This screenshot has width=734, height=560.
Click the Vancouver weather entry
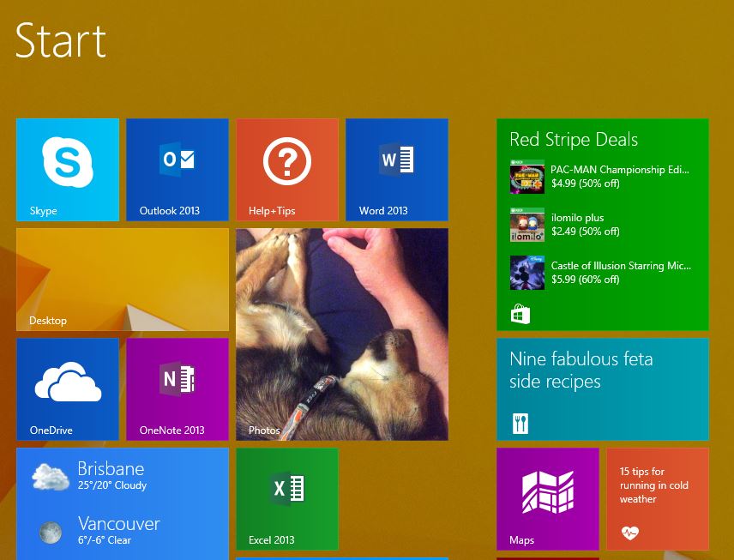(x=119, y=530)
